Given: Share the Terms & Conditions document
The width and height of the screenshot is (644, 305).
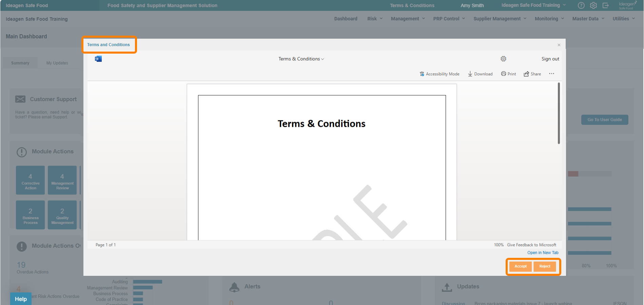Looking at the screenshot, I should tap(532, 74).
